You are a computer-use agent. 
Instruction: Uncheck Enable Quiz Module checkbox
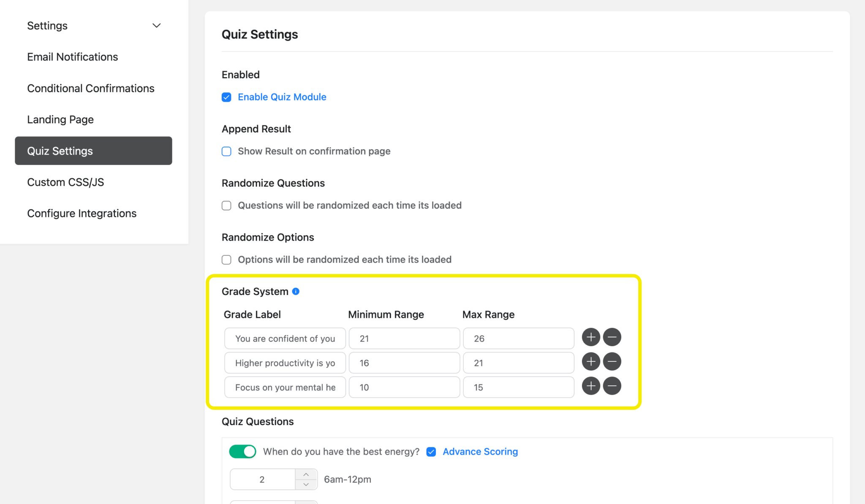point(226,98)
